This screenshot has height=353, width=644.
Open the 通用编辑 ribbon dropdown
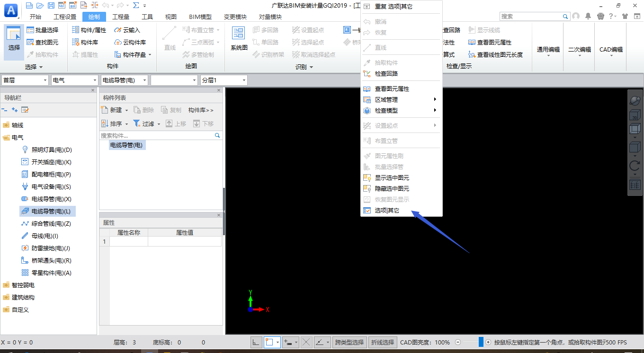pyautogui.click(x=548, y=51)
